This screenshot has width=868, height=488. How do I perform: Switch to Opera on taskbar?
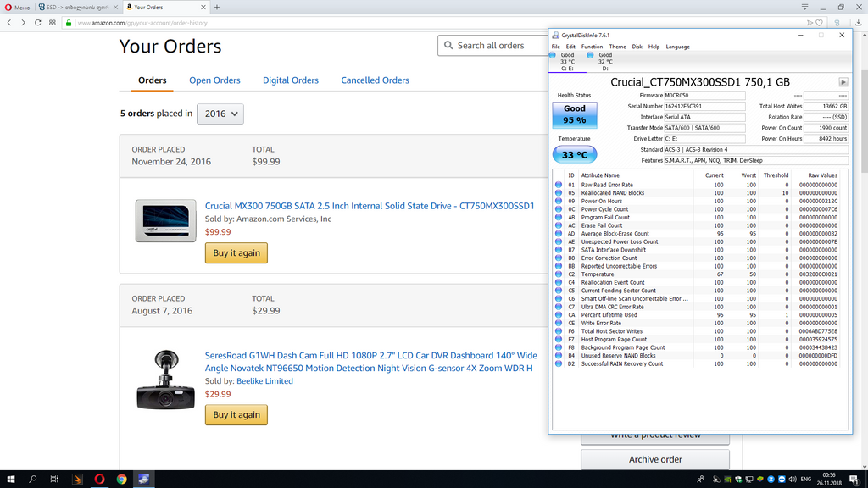100,480
